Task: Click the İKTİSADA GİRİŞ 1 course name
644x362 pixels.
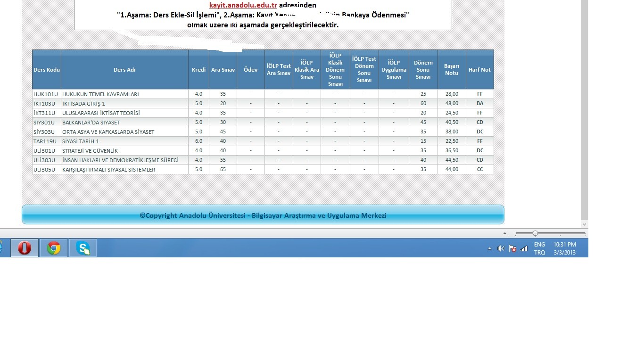Action: point(83,104)
